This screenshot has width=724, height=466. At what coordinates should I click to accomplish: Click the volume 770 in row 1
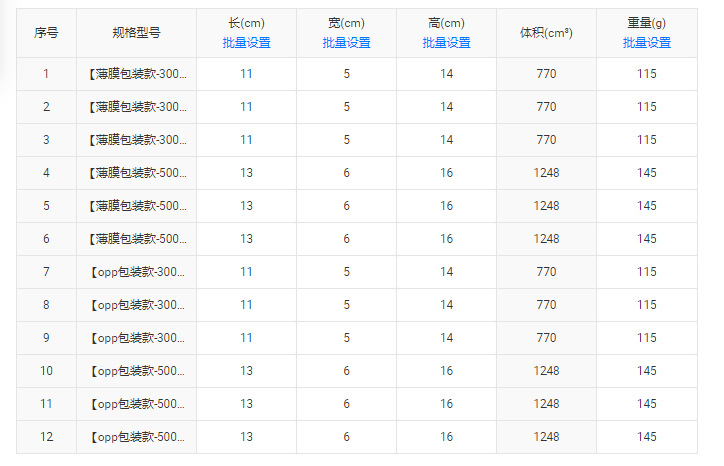pyautogui.click(x=546, y=74)
